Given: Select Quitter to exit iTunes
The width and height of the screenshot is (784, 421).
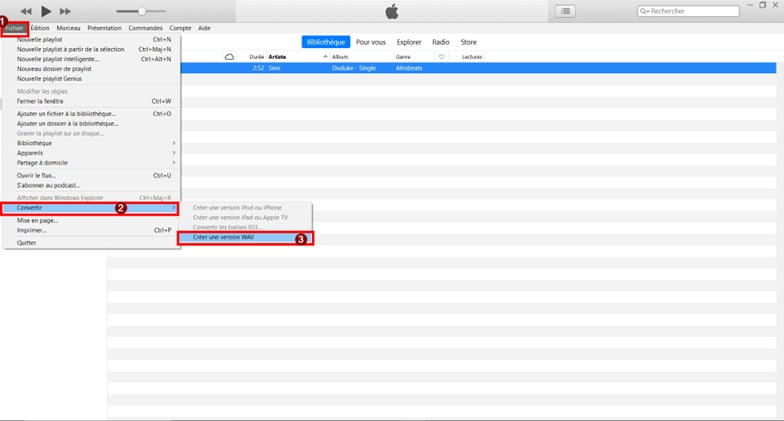Looking at the screenshot, I should point(92,242).
